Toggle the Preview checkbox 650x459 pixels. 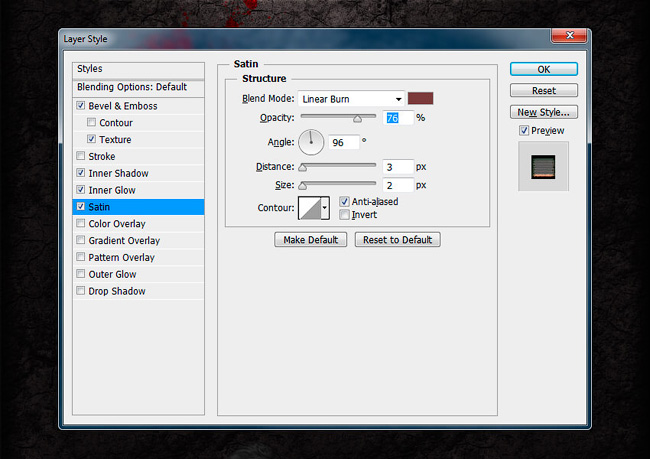(524, 131)
